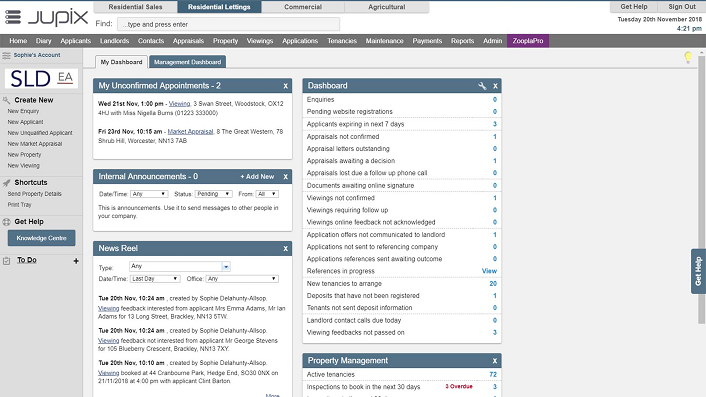Viewport: 706px width, 397px height.
Task: Close the My Unconfirmed Appointments panel
Action: point(285,86)
